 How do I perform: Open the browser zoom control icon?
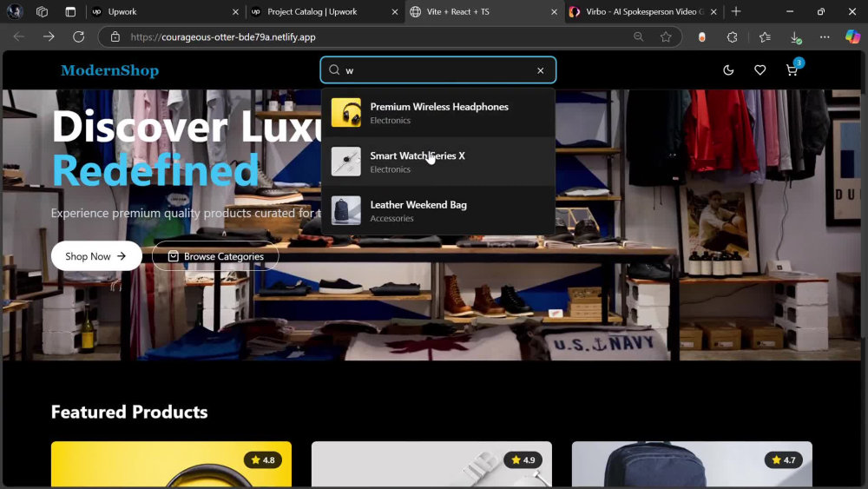[638, 36]
